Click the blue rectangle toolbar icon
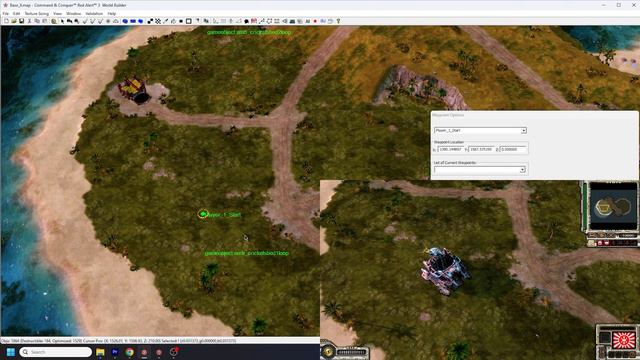640x360 pixels. pos(133,21)
